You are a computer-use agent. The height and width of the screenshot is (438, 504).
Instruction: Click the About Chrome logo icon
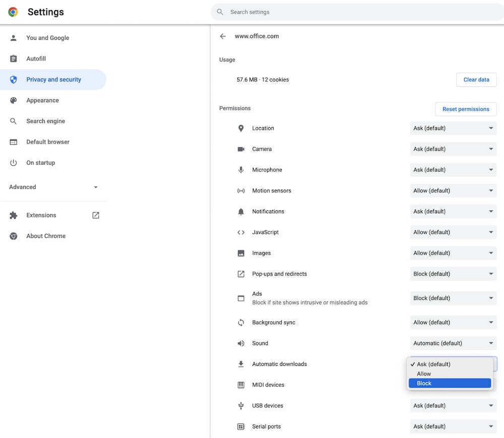(x=13, y=236)
